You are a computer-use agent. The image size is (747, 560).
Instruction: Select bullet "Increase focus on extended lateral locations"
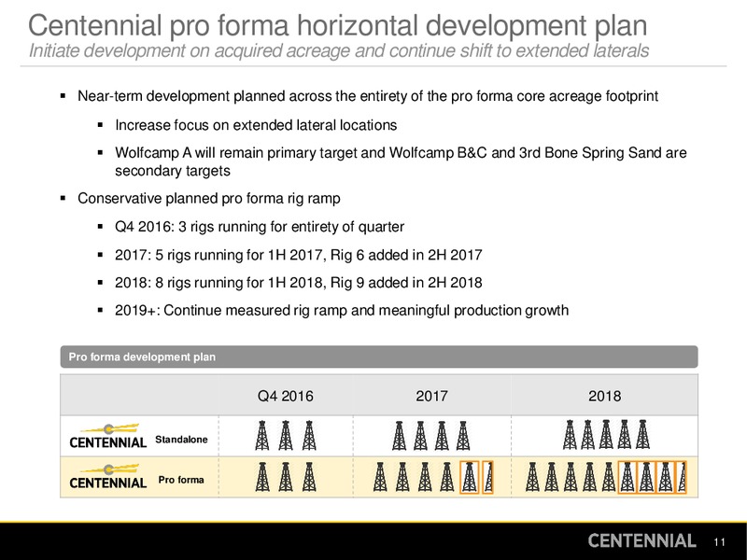click(x=256, y=125)
